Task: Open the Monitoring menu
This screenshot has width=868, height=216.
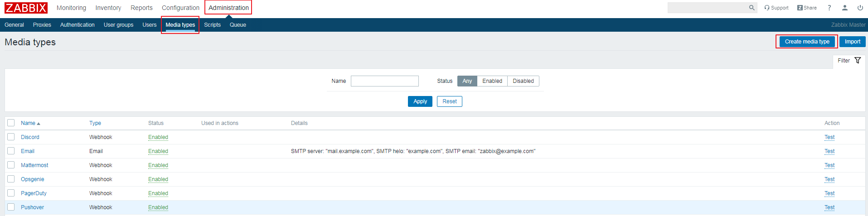Action: (x=71, y=8)
